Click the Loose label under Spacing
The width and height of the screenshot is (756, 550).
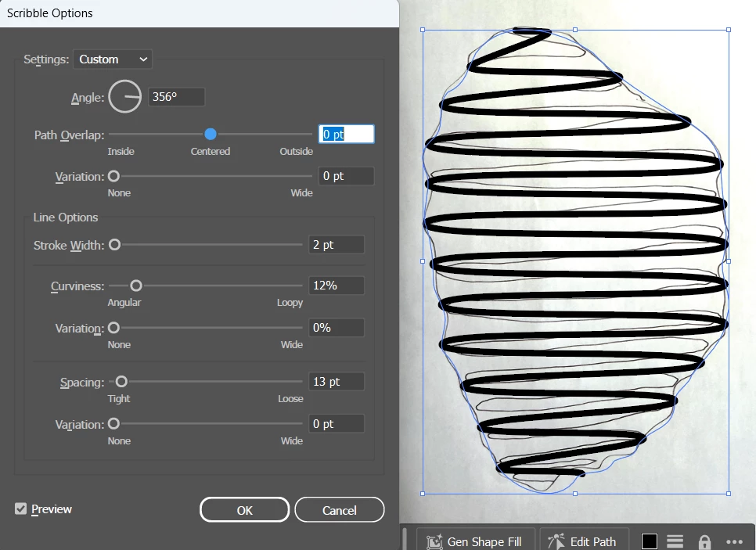coord(290,399)
